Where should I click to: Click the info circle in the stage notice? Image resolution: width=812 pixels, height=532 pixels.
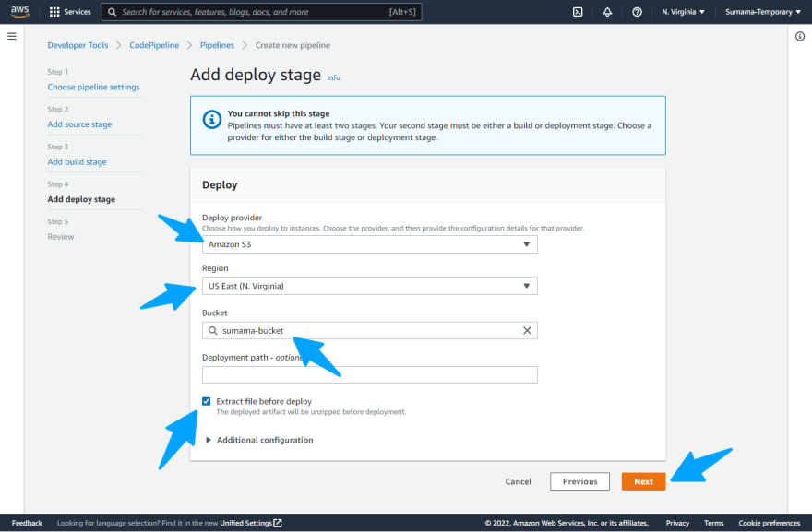[x=211, y=120]
